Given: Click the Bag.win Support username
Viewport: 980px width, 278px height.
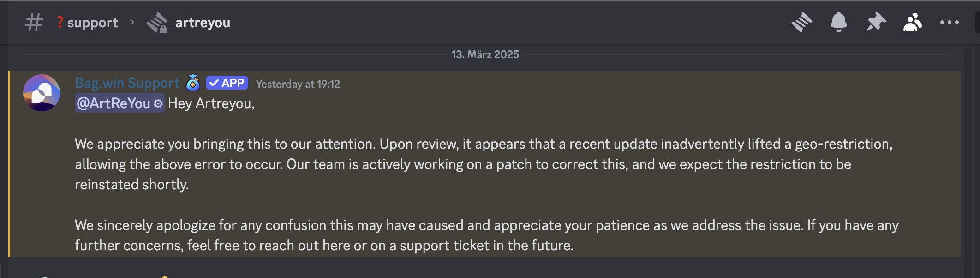Looking at the screenshot, I should pos(127,83).
